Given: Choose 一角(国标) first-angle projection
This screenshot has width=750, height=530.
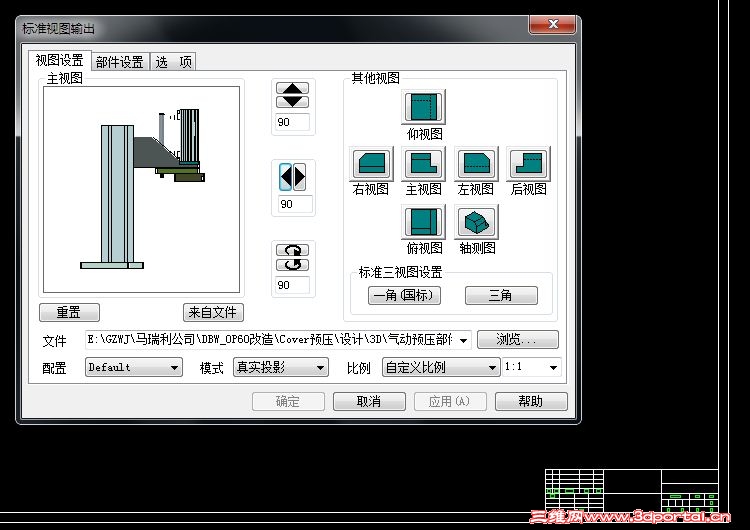Looking at the screenshot, I should [x=404, y=295].
